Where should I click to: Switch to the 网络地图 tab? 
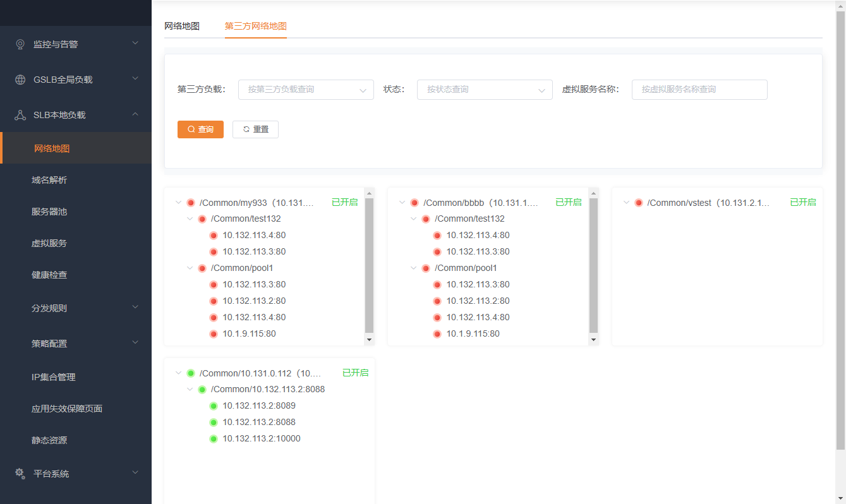click(x=182, y=26)
